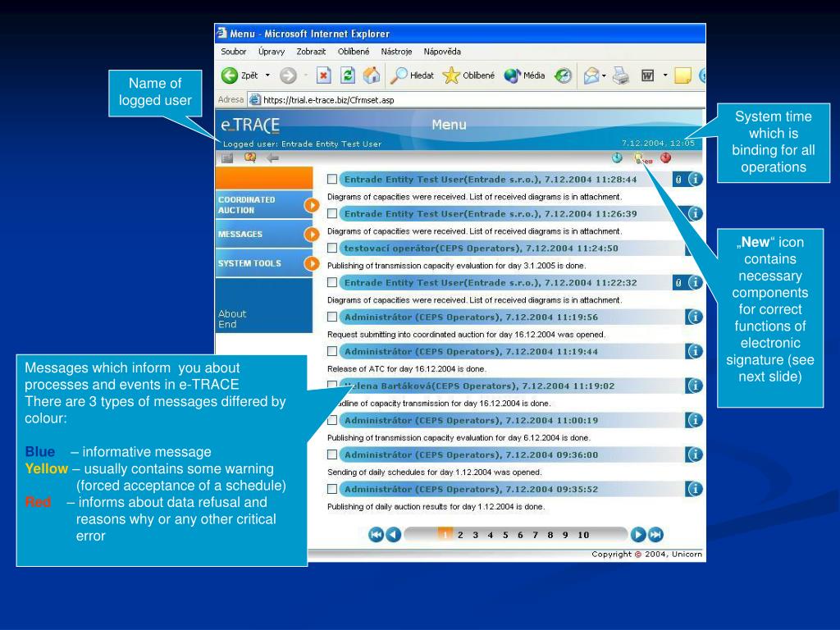Print the page with printer icon

pos(621,75)
